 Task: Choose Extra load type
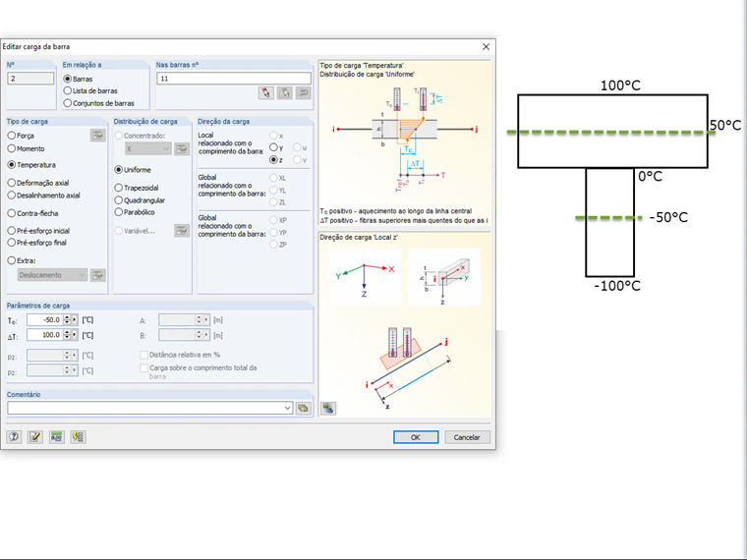click(x=12, y=260)
